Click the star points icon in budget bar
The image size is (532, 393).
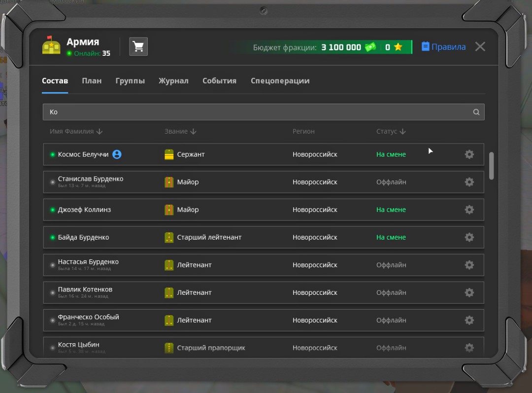[398, 47]
